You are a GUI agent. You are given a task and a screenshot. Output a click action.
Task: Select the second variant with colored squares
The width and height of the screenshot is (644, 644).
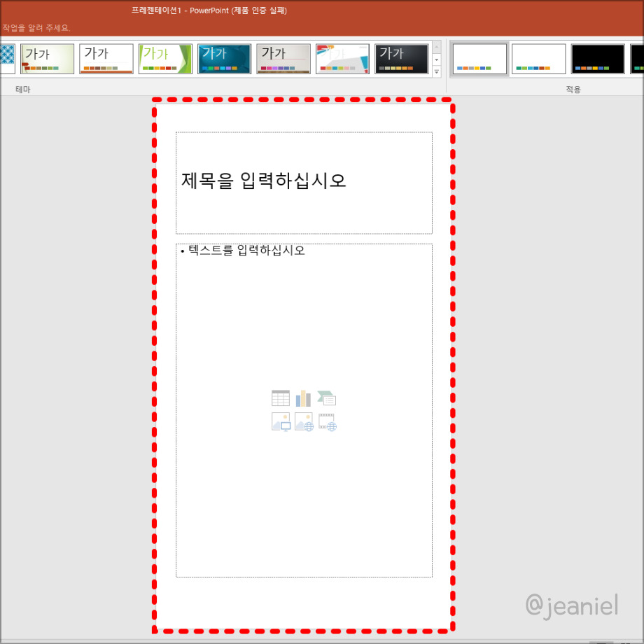click(x=538, y=59)
